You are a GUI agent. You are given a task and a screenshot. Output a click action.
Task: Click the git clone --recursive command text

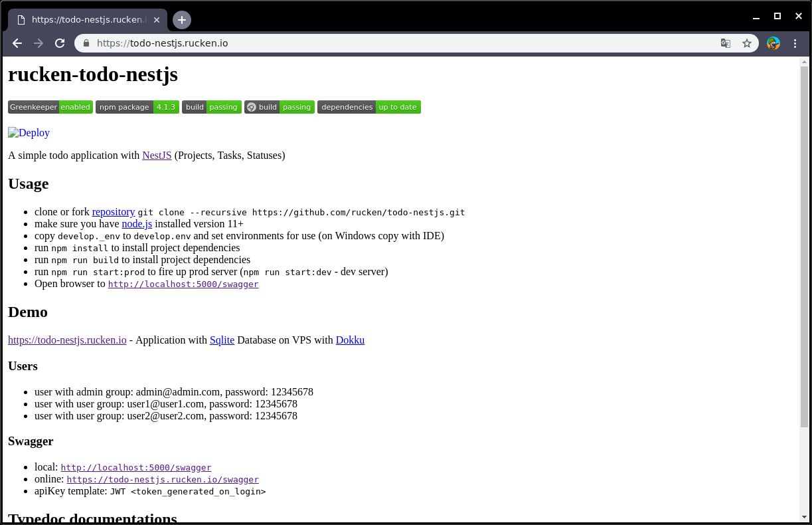pos(301,213)
